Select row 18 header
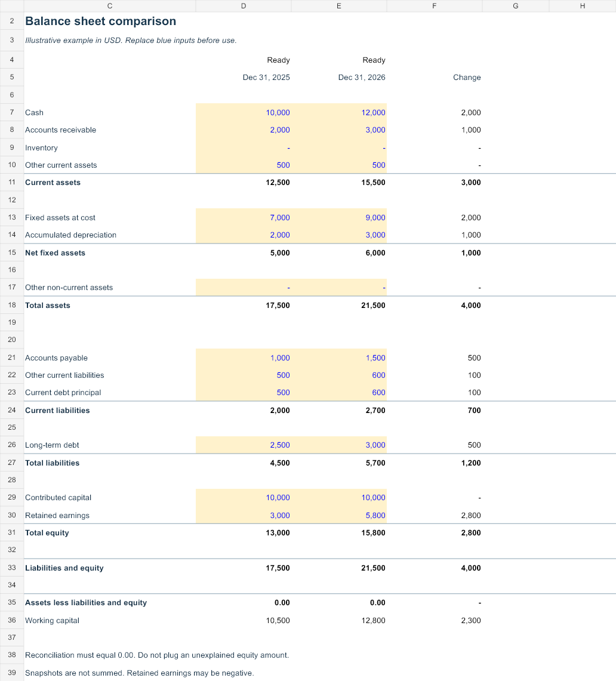The image size is (616, 681). [x=12, y=305]
